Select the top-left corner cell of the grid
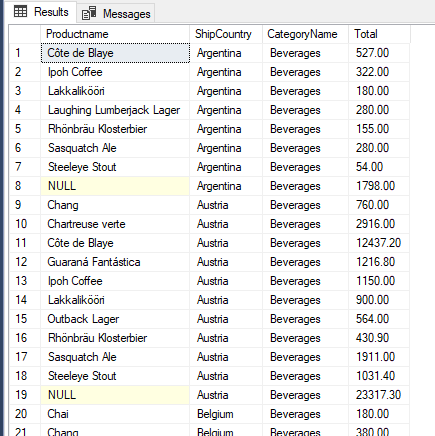This screenshot has height=436, width=435. [25, 34]
